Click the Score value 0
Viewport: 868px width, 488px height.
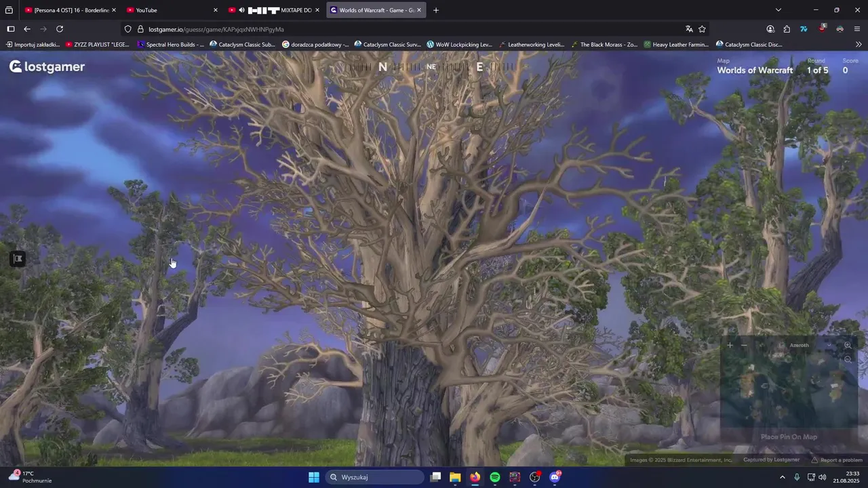845,70
